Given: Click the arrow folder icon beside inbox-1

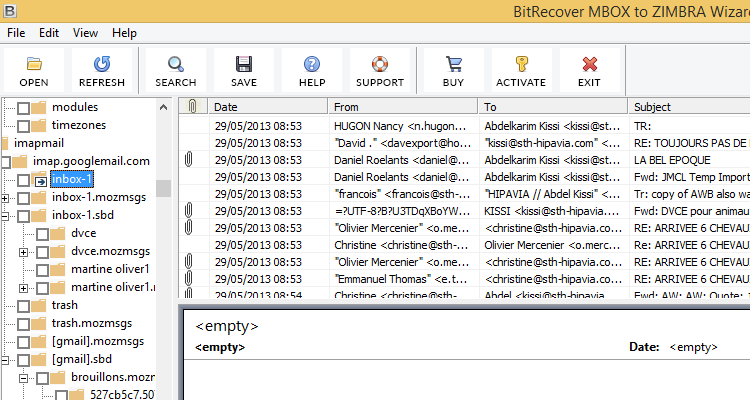Looking at the screenshot, I should click(x=40, y=179).
